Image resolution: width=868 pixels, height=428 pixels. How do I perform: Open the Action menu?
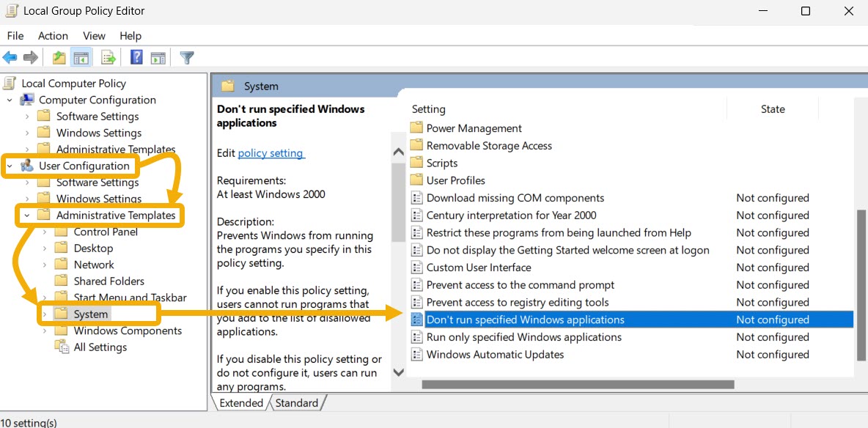[53, 35]
